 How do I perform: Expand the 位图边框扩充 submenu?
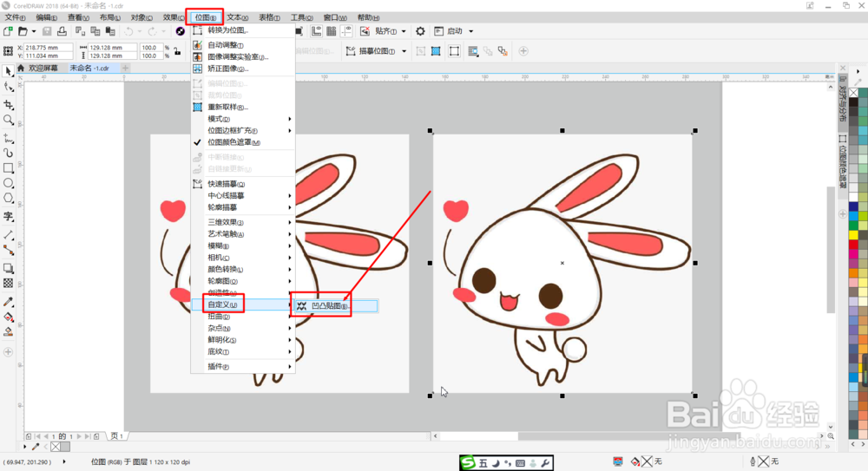click(x=242, y=131)
